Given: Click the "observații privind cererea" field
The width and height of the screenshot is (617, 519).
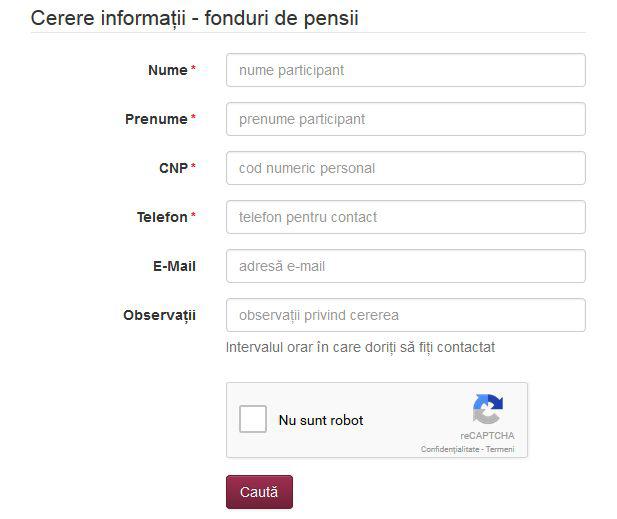Looking at the screenshot, I should (405, 315).
